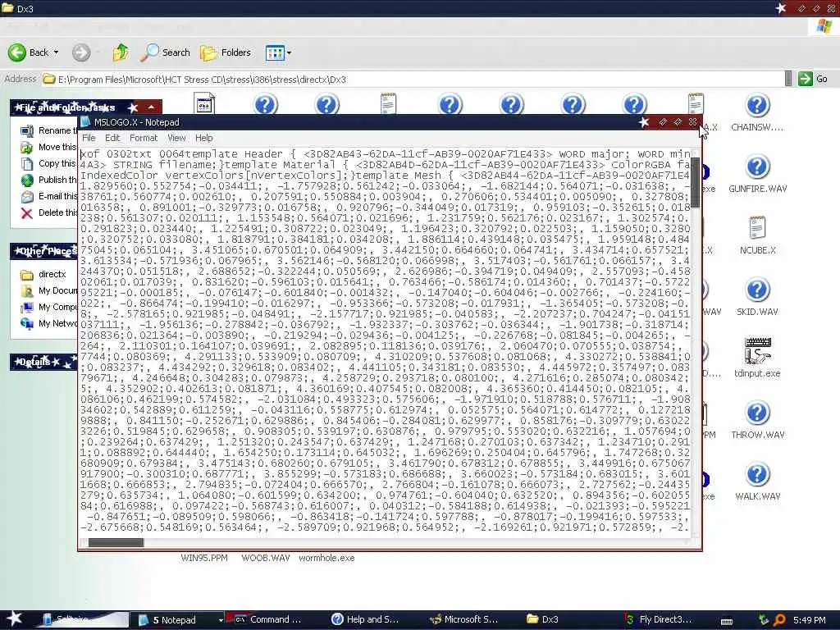Expand the Details panel header
This screenshot has width=840, height=630.
click(x=44, y=362)
